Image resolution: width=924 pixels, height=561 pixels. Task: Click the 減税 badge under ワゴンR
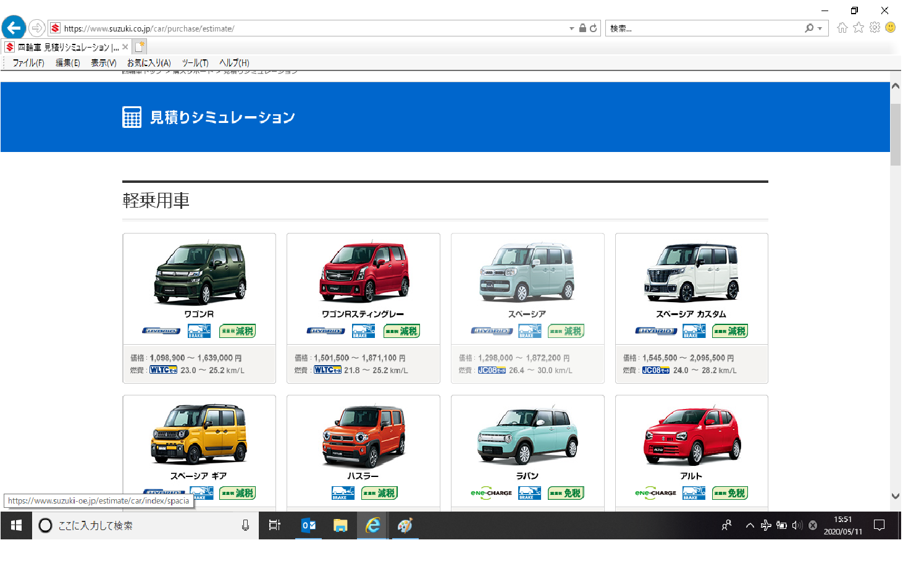coord(237,331)
